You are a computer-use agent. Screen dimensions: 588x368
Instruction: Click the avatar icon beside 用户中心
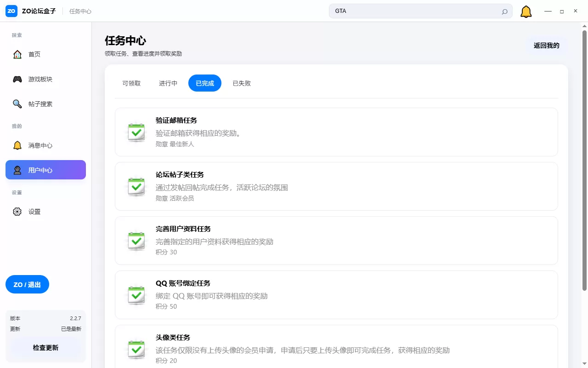click(17, 170)
